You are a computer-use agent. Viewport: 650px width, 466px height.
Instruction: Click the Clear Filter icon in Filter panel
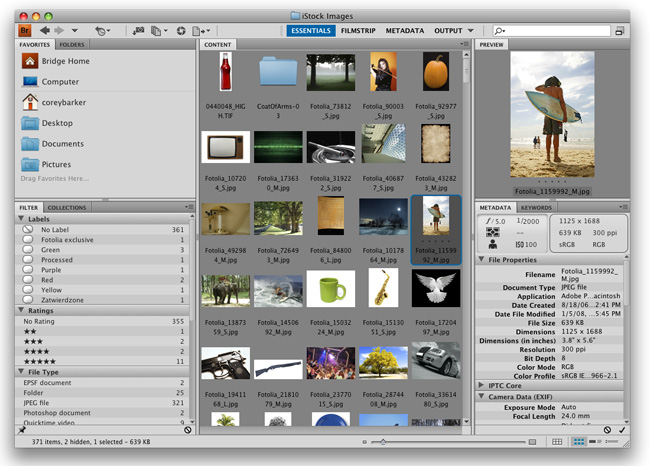188,430
